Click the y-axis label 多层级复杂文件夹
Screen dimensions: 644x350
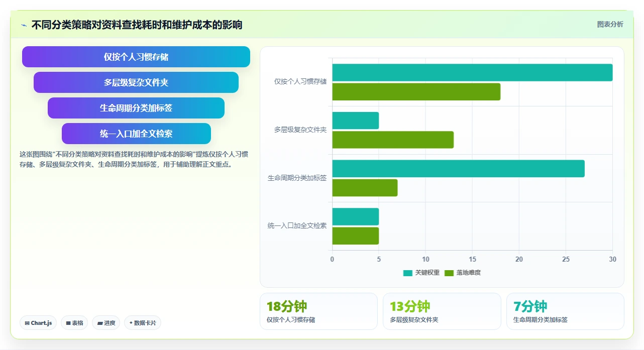(x=300, y=130)
